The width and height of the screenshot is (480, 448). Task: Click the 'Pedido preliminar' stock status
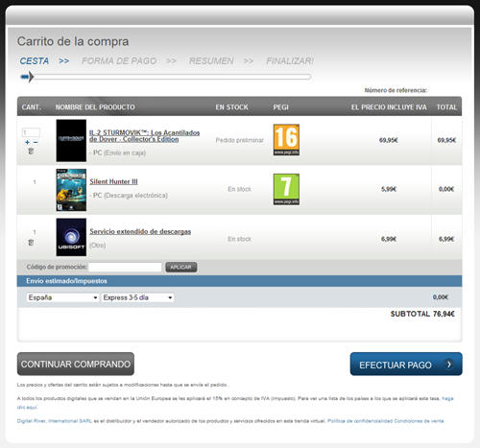(x=240, y=140)
